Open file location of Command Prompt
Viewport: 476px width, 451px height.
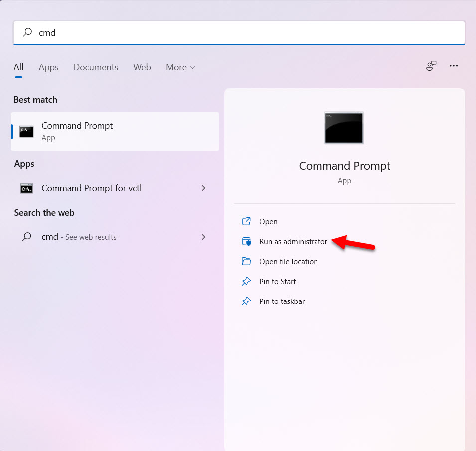[x=288, y=261]
